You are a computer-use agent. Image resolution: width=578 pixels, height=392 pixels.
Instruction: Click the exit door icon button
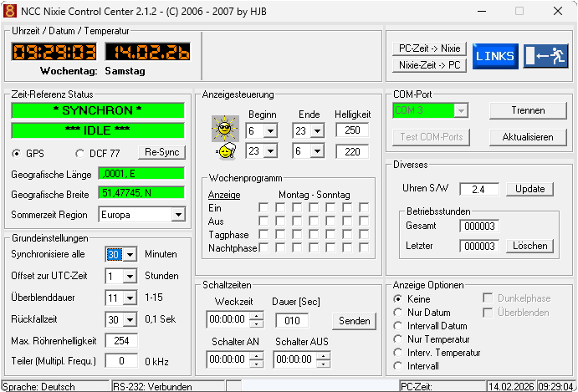pyautogui.click(x=545, y=56)
